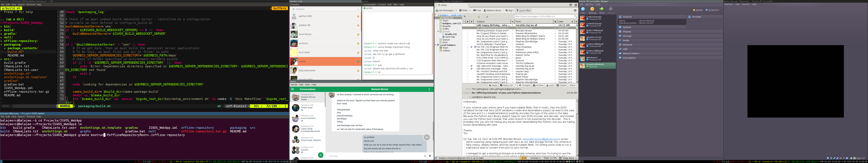The width and height of the screenshot is (868, 163).
Task: Open Terminal menu in the VIM window
Action: (31, 5)
